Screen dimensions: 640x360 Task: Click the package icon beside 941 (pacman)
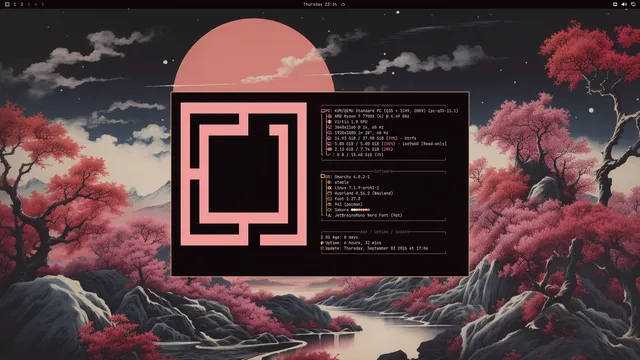pyautogui.click(x=329, y=204)
